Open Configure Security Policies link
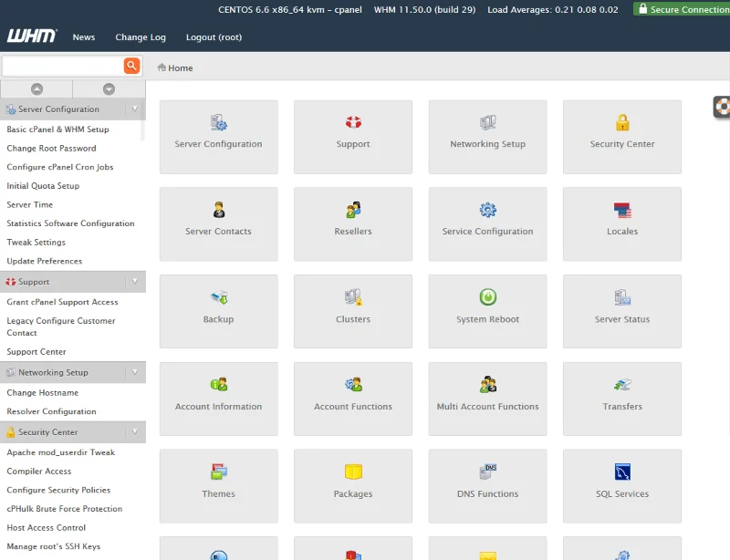Screen dimensions: 730x560 pos(58,490)
